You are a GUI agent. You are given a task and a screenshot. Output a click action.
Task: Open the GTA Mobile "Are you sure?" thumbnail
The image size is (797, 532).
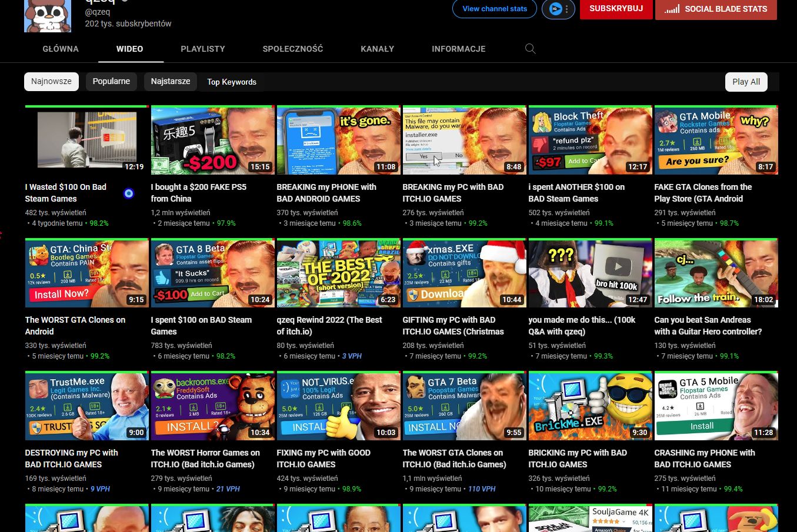(716, 140)
